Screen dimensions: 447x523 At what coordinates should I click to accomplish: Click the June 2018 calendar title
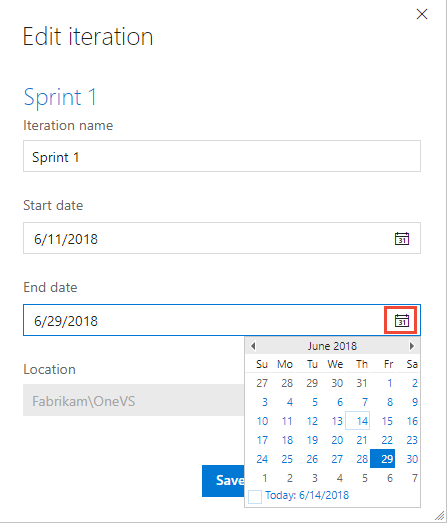pyautogui.click(x=332, y=346)
